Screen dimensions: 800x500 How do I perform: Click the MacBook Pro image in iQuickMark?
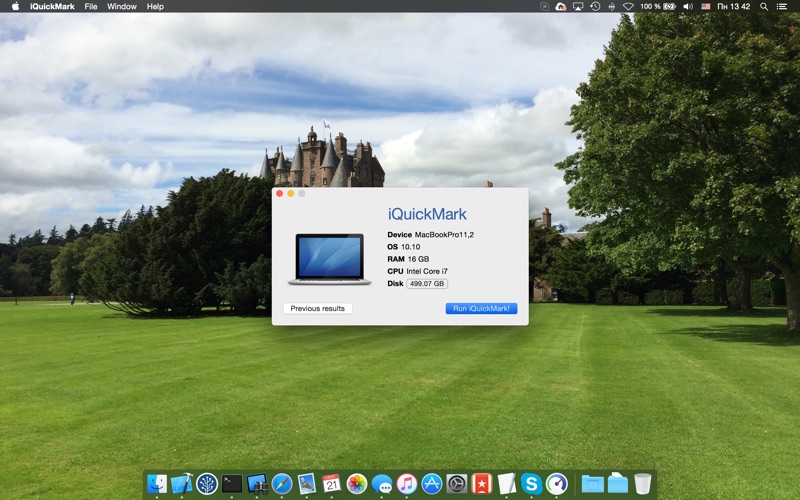point(330,259)
